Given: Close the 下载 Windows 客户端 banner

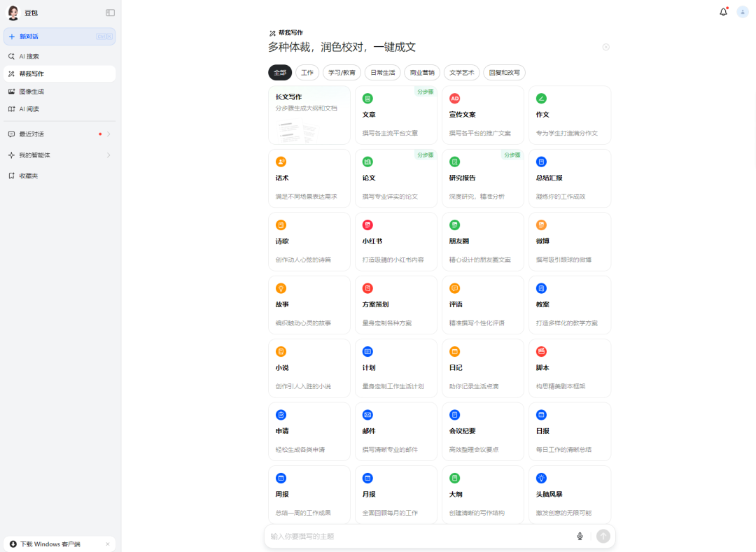Looking at the screenshot, I should pyautogui.click(x=108, y=544).
